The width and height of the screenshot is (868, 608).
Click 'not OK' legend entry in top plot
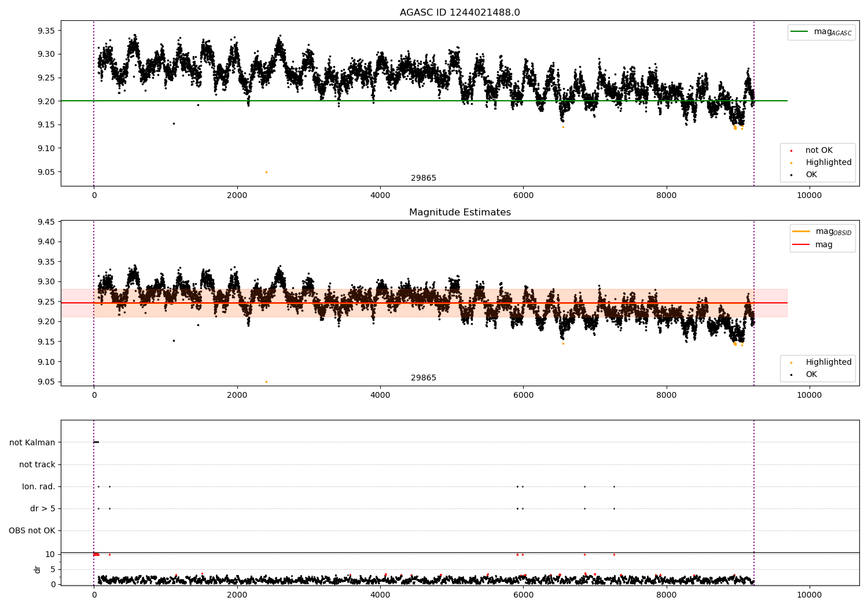(x=819, y=151)
